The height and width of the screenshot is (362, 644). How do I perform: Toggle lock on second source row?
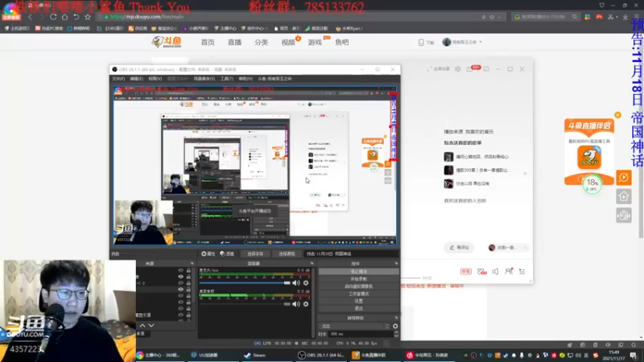[x=188, y=277]
